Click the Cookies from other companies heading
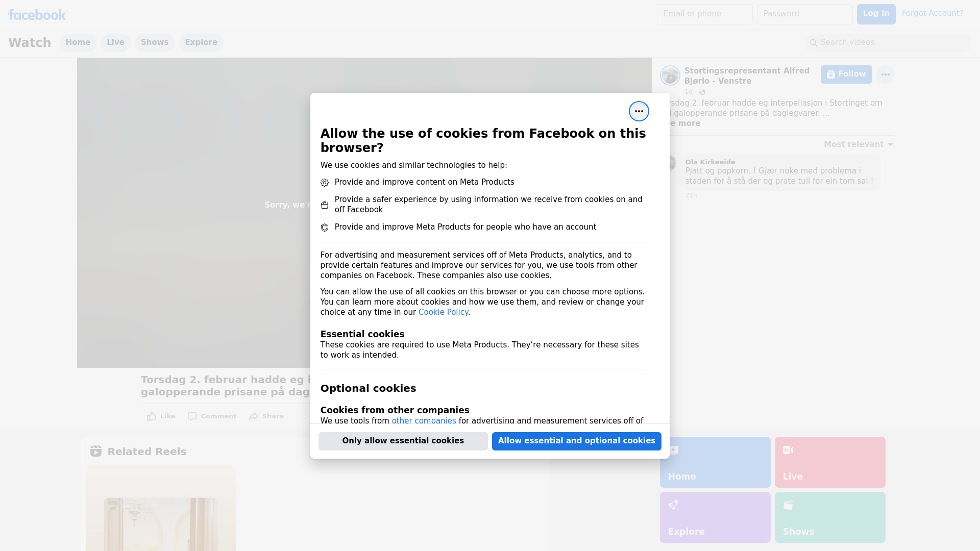The height and width of the screenshot is (551, 980). (395, 410)
